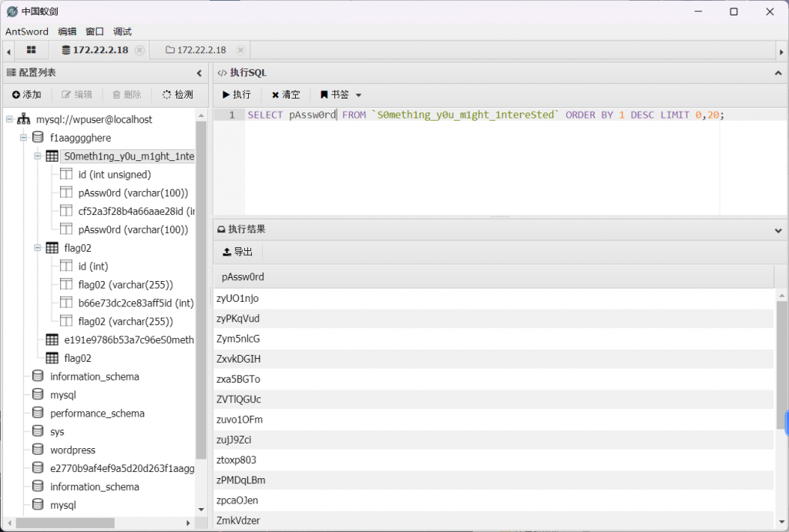Click the tree panel vertical scrollbar
789x532 pixels.
pyautogui.click(x=201, y=289)
